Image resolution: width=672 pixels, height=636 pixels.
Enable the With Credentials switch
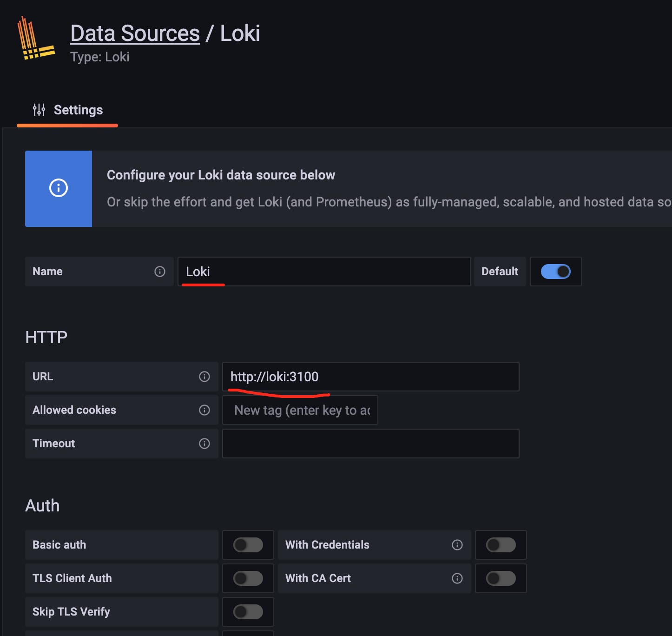pyautogui.click(x=501, y=545)
